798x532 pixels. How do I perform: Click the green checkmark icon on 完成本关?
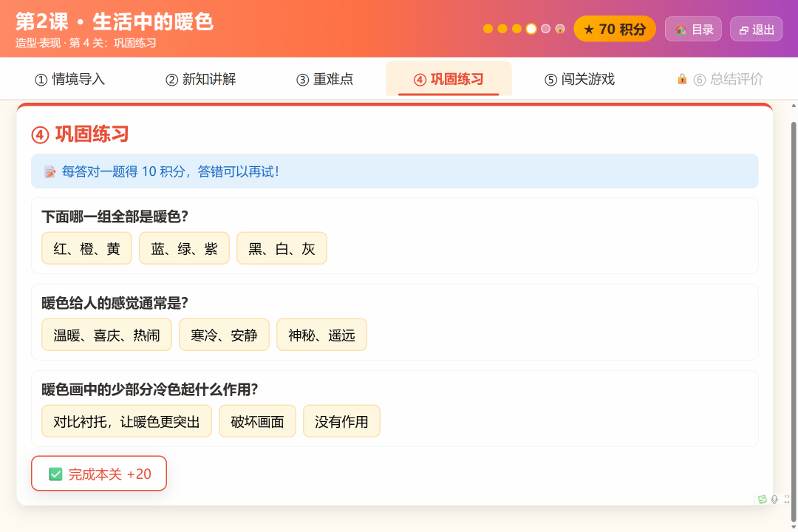55,474
